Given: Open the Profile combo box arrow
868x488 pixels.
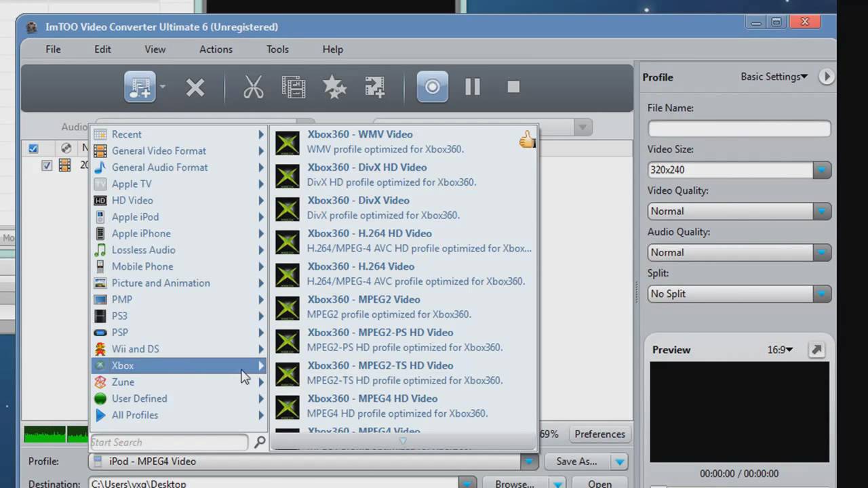Looking at the screenshot, I should click(529, 462).
